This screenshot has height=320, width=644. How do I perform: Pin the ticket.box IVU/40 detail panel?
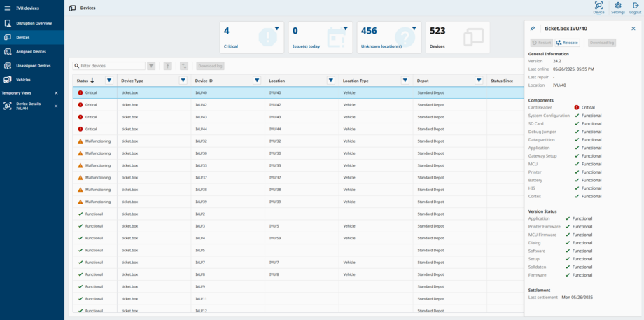click(533, 29)
